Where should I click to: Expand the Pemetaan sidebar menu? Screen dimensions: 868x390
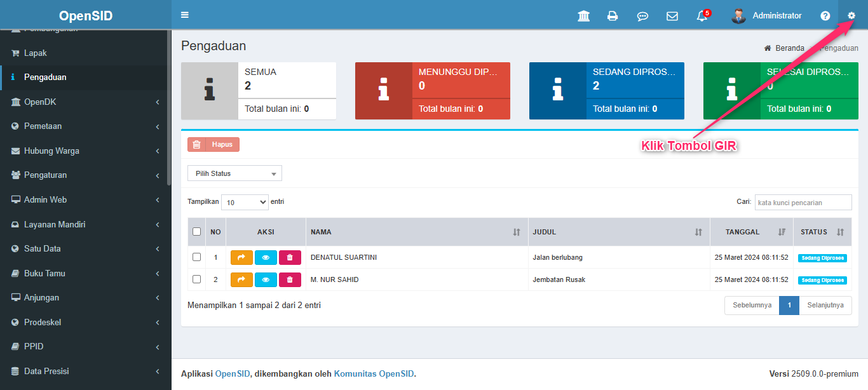click(x=85, y=126)
